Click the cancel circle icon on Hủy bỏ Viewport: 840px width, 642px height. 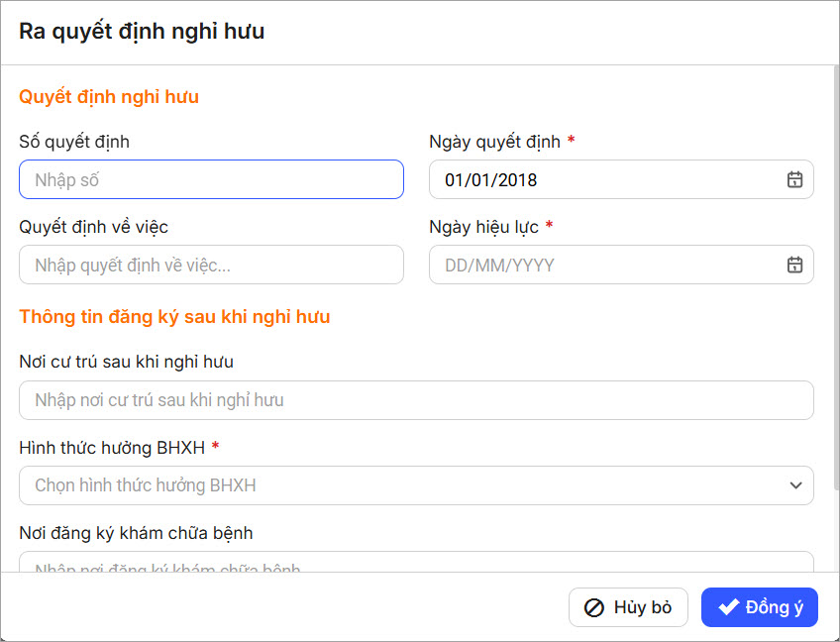pos(594,608)
